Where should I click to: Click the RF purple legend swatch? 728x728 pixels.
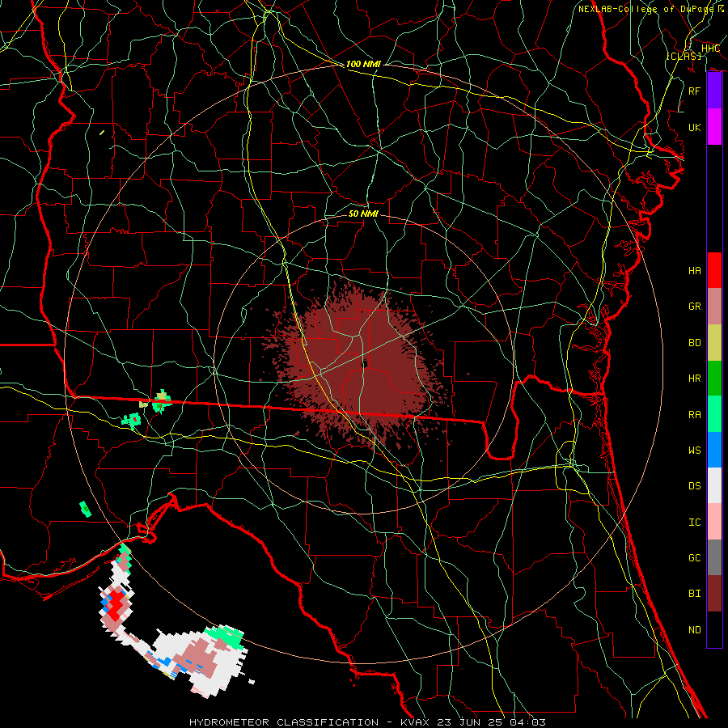point(714,91)
